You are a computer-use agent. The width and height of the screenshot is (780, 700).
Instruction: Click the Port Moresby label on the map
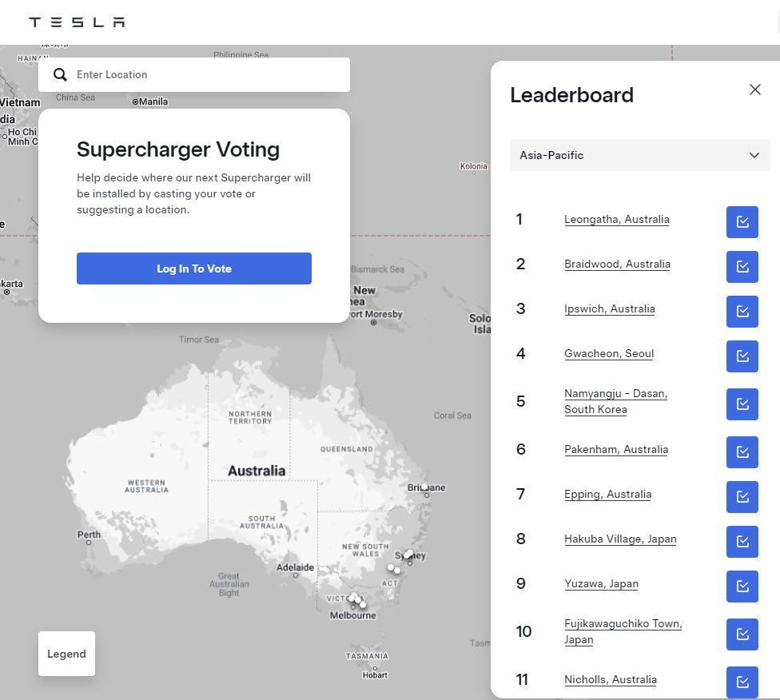375,314
